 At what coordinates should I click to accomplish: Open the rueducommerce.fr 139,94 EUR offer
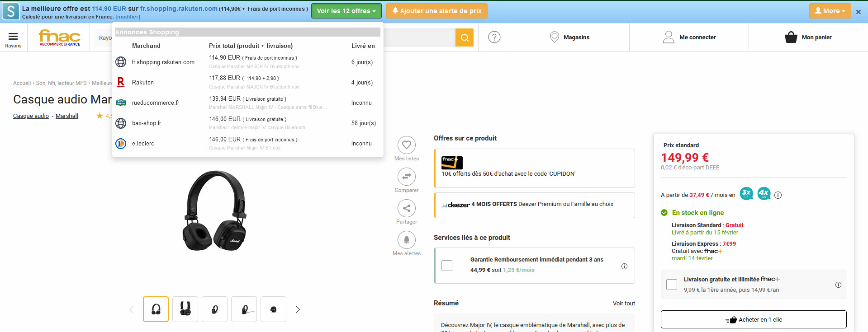(x=248, y=103)
